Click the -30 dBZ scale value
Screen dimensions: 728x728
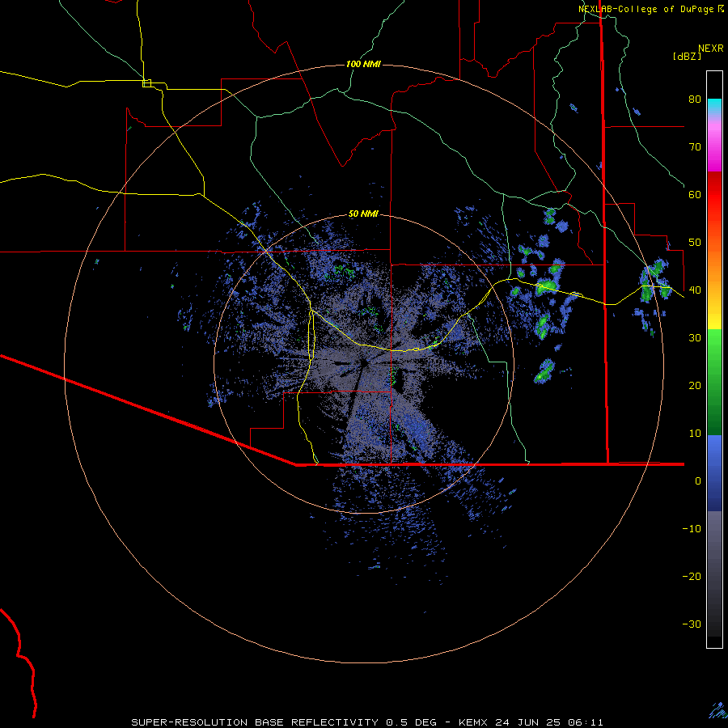692,624
